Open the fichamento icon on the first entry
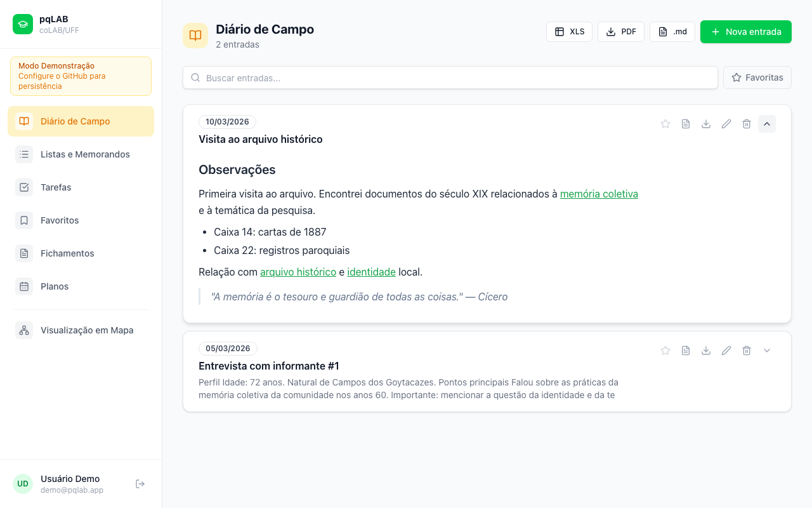 [x=686, y=124]
